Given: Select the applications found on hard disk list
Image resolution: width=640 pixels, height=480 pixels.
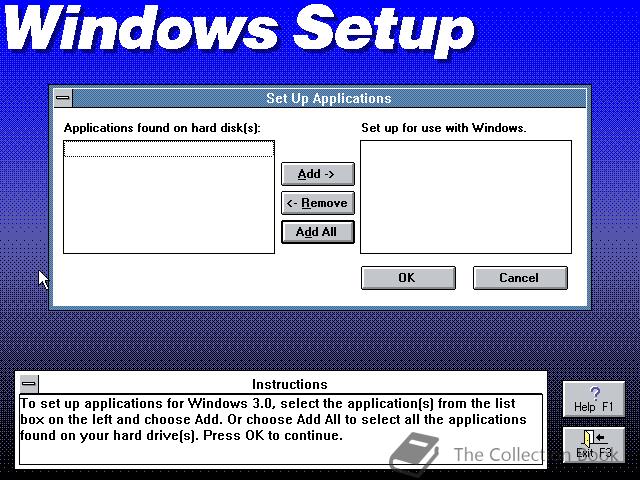Looking at the screenshot, I should [169, 197].
